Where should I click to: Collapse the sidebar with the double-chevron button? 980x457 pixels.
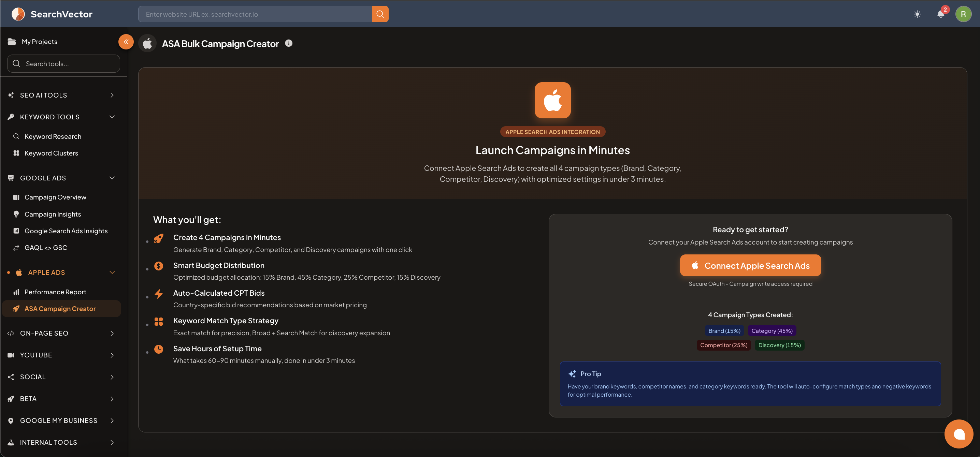[x=126, y=42]
